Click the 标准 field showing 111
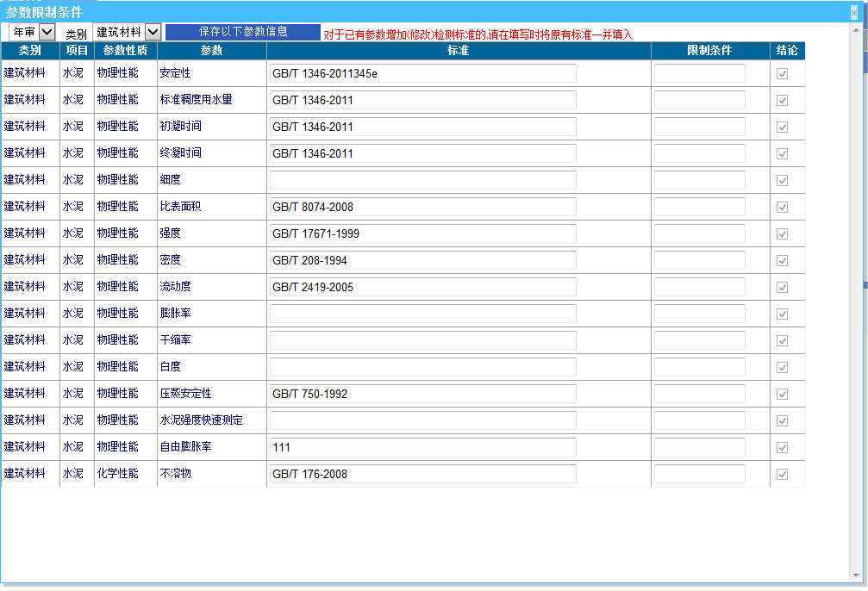Screen dimensions: 868x591 point(422,447)
